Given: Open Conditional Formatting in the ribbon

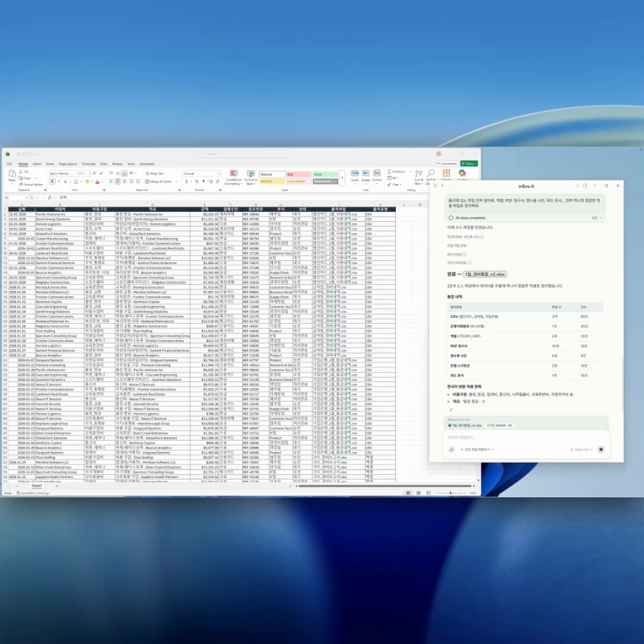Looking at the screenshot, I should click(233, 177).
